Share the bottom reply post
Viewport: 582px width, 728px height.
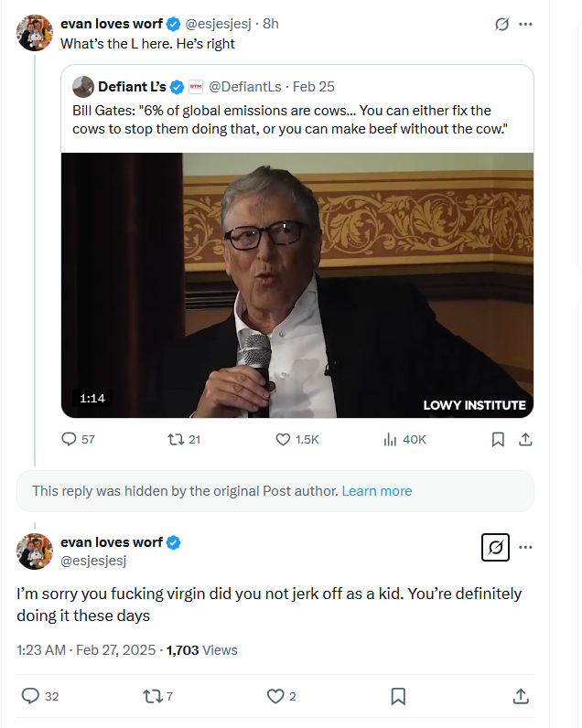[521, 696]
